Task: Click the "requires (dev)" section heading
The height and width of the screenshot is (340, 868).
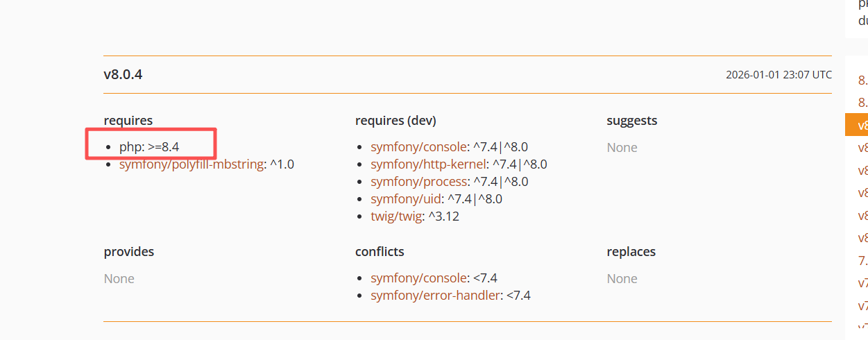Action: click(395, 121)
